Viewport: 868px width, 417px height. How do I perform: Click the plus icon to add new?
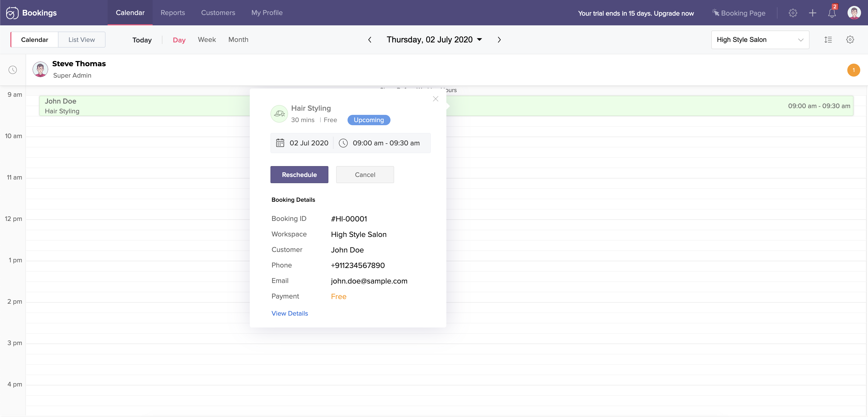[812, 13]
